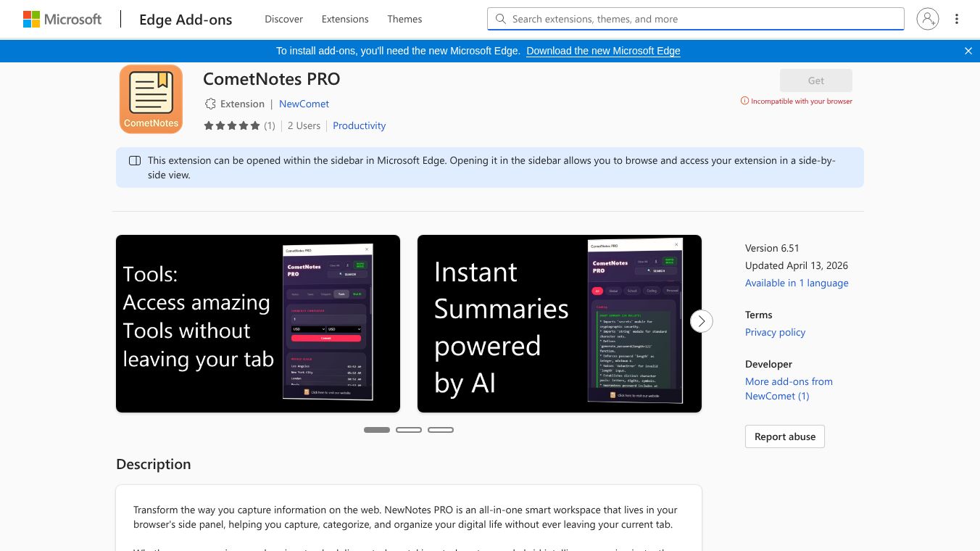
Task: Select the first carousel page indicator
Action: point(377,430)
